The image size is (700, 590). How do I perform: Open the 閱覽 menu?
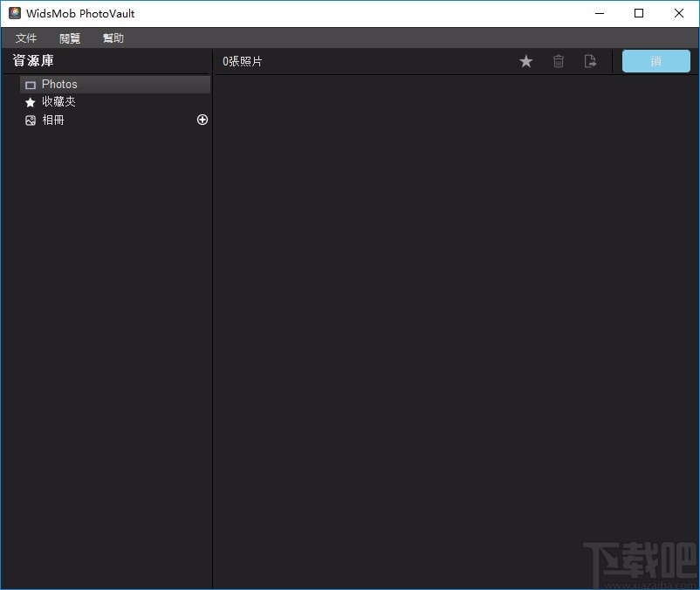click(x=69, y=38)
